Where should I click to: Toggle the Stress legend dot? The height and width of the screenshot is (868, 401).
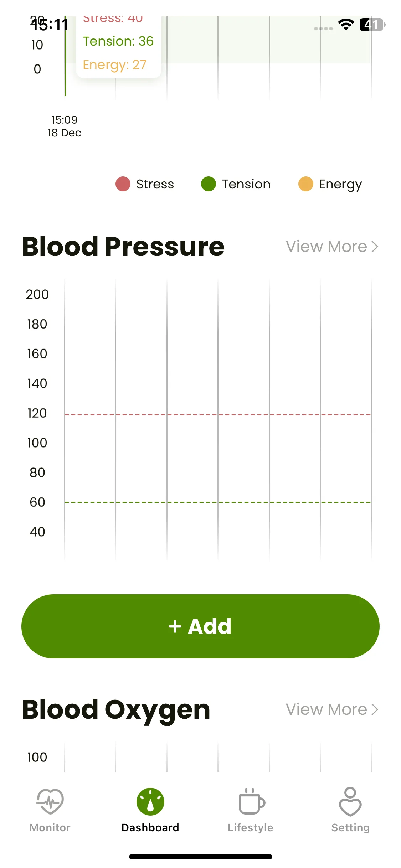pos(123,184)
